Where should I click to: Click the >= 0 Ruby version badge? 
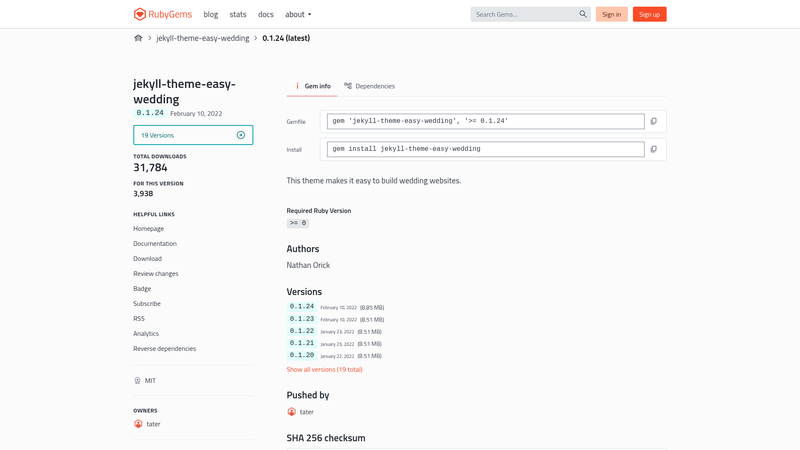(297, 223)
